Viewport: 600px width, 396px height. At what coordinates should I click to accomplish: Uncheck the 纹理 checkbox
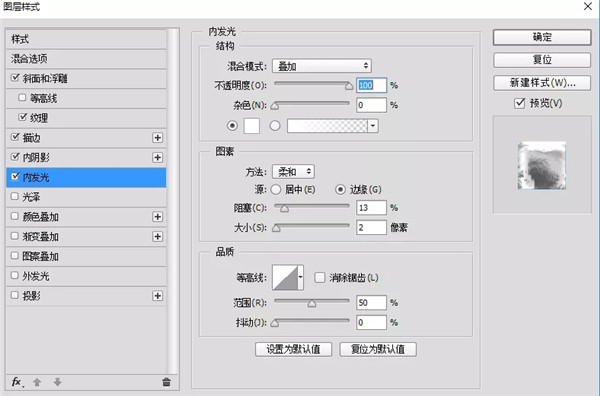tap(23, 117)
